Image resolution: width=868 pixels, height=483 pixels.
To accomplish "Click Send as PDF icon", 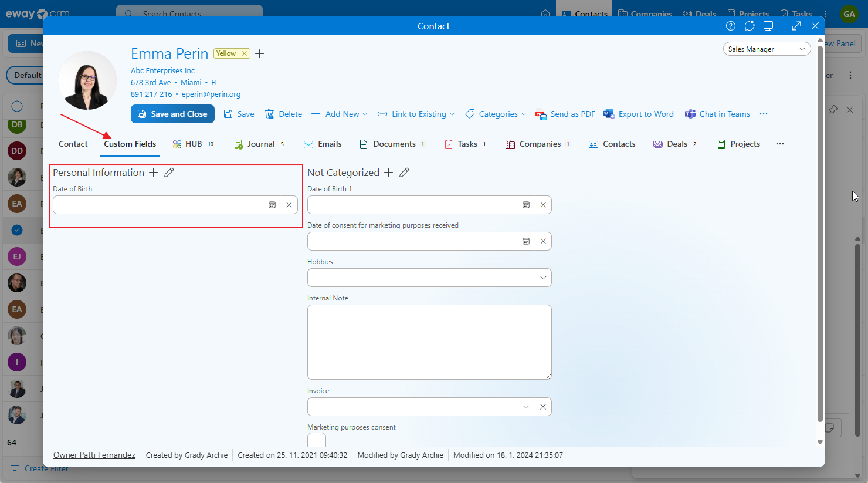I will tap(541, 114).
